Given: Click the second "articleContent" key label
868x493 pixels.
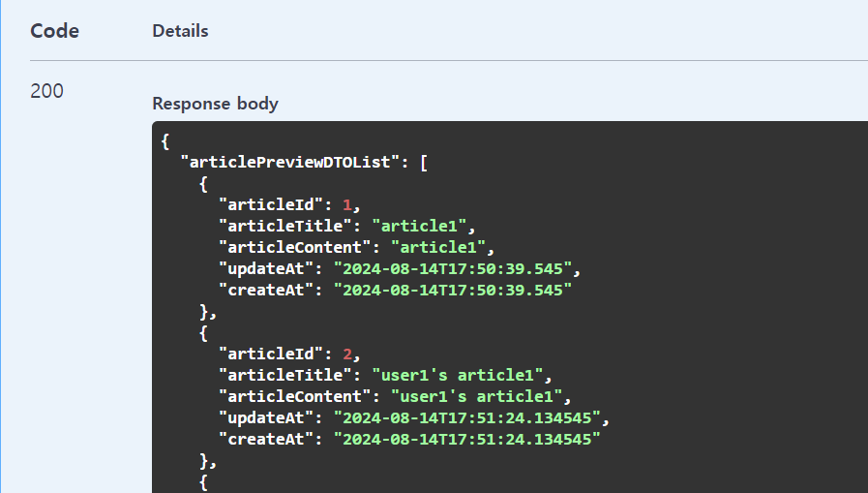Looking at the screenshot, I should point(294,396).
